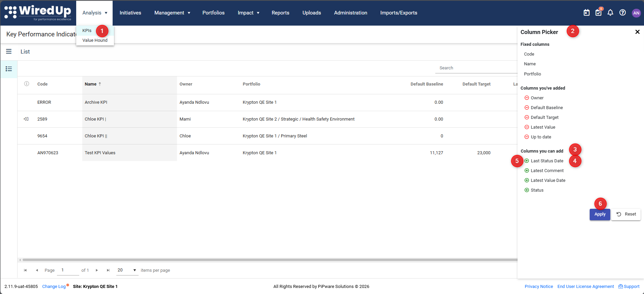Screen dimensions: 644x294
Task: Click the Apply button
Action: (x=600, y=214)
